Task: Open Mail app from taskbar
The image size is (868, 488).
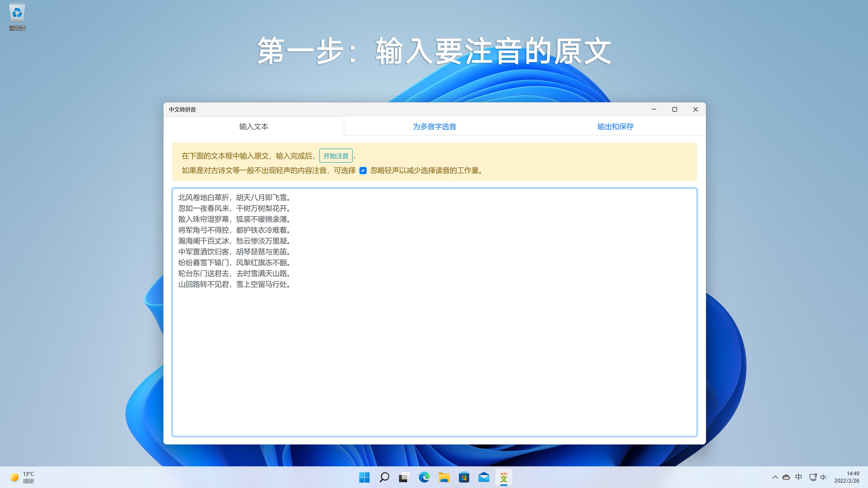Action: tap(484, 477)
